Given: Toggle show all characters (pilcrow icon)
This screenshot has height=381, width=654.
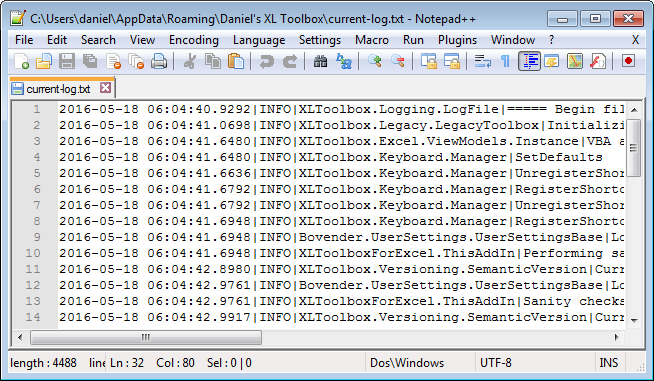Looking at the screenshot, I should click(505, 61).
